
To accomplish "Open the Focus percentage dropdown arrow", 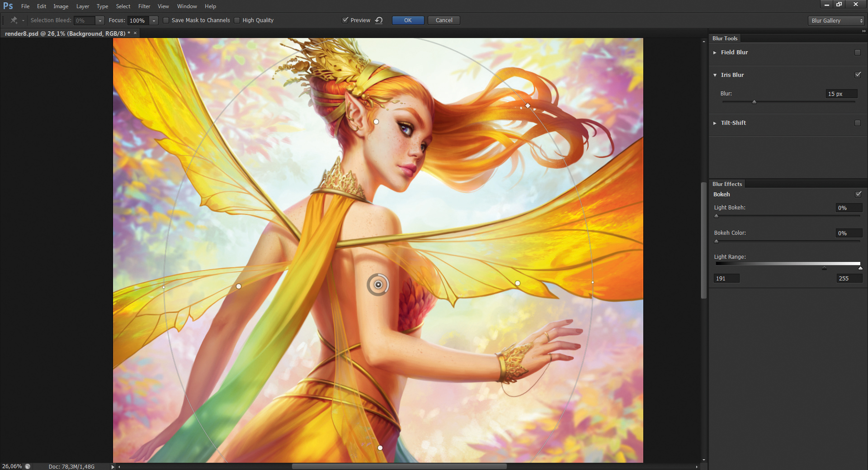I will pyautogui.click(x=154, y=21).
